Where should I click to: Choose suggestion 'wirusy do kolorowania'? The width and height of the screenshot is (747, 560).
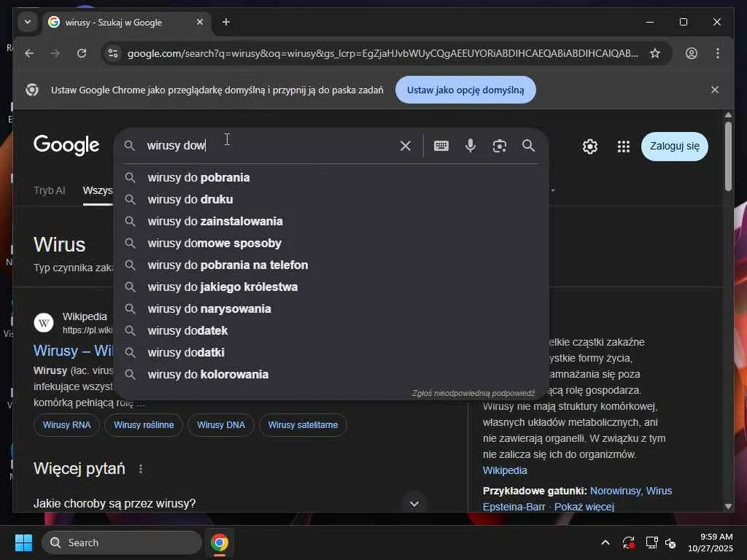pyautogui.click(x=331, y=375)
